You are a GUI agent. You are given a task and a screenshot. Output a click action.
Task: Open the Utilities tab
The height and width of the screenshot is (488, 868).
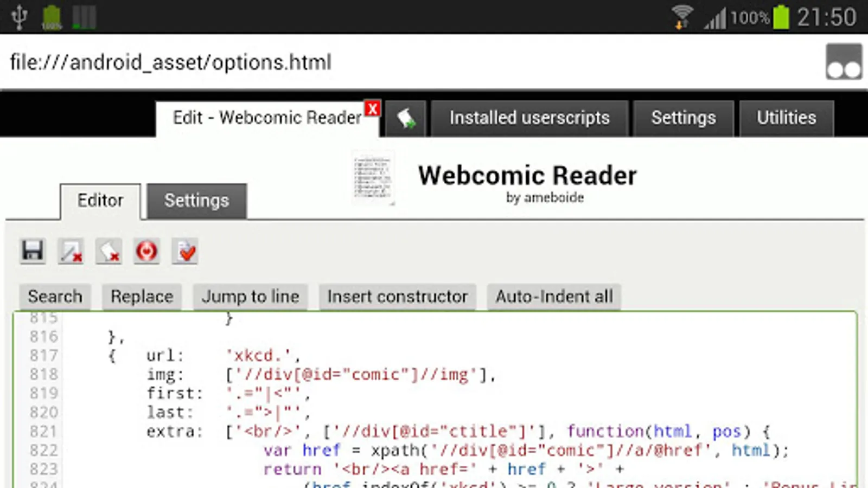click(786, 118)
